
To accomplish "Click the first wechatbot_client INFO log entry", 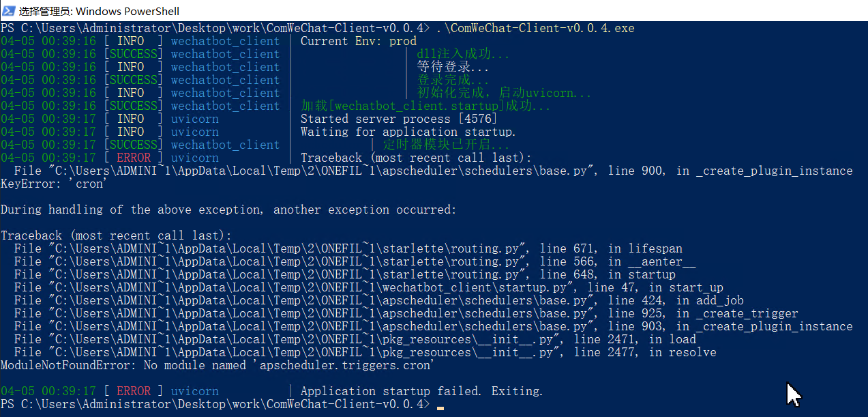I will pos(225,40).
